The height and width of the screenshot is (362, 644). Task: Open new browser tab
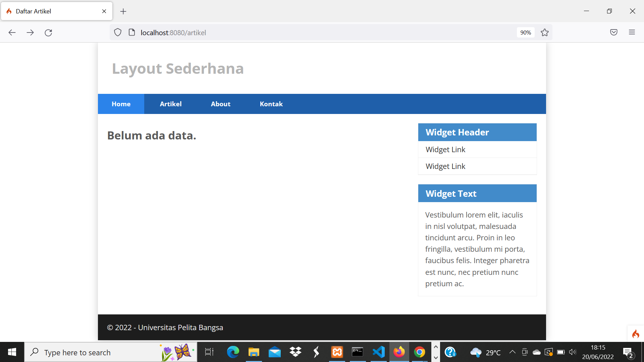click(123, 11)
